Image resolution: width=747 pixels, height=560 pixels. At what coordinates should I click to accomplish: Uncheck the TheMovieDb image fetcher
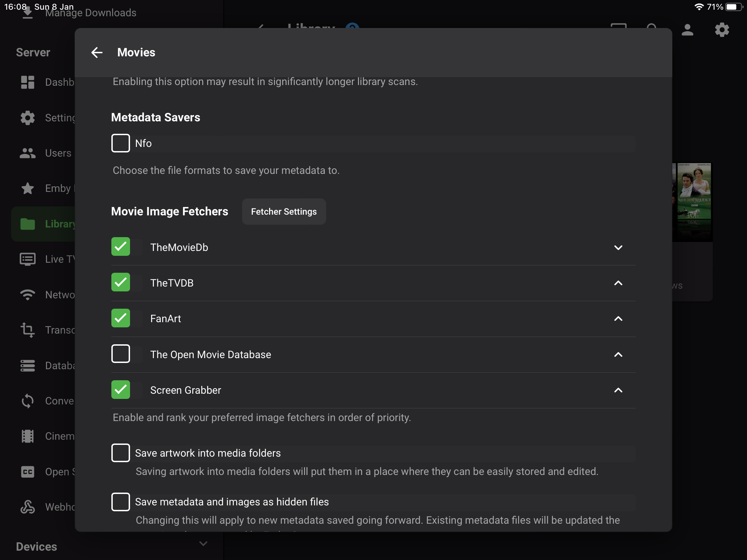pos(121,247)
